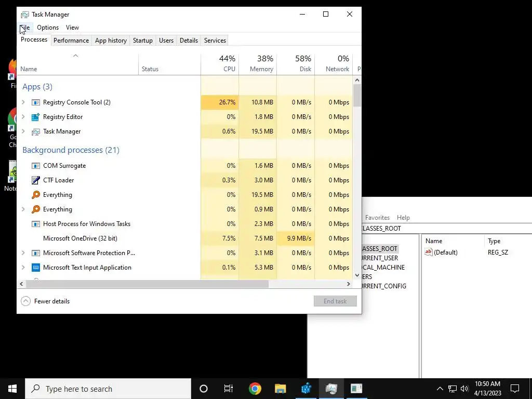This screenshot has height=399, width=532.
Task: Open Favorites menu in Registry Editor
Action: [377, 218]
